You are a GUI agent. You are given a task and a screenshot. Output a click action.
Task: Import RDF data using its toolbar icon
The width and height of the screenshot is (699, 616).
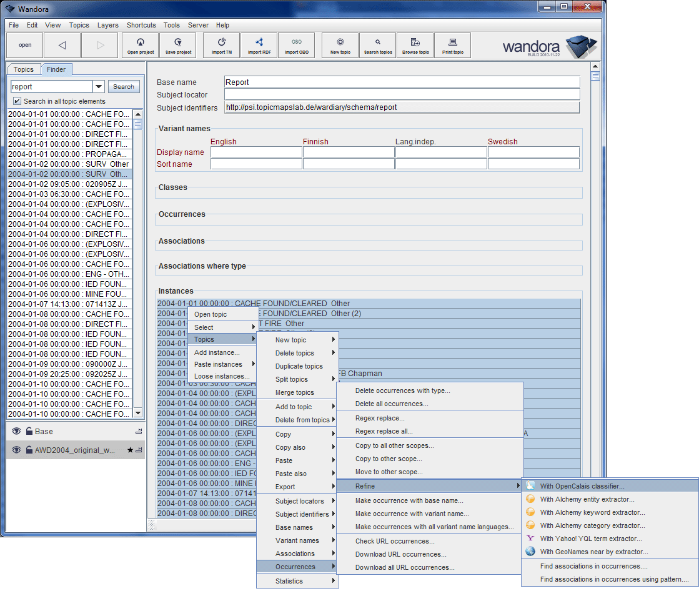[259, 45]
